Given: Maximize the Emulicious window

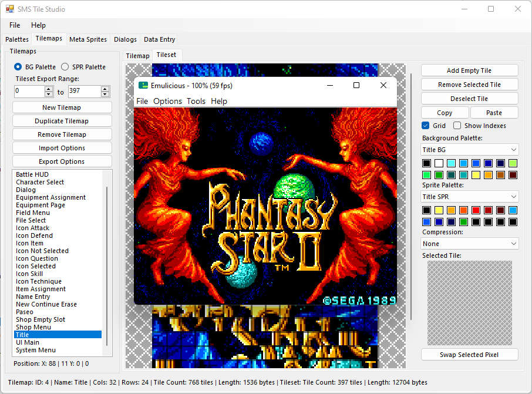Looking at the screenshot, I should click(x=356, y=85).
